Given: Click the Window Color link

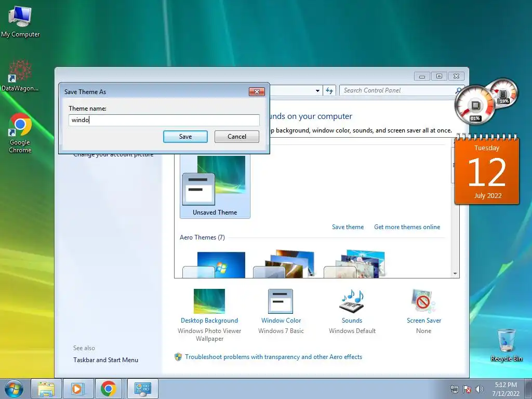Looking at the screenshot, I should (281, 321).
